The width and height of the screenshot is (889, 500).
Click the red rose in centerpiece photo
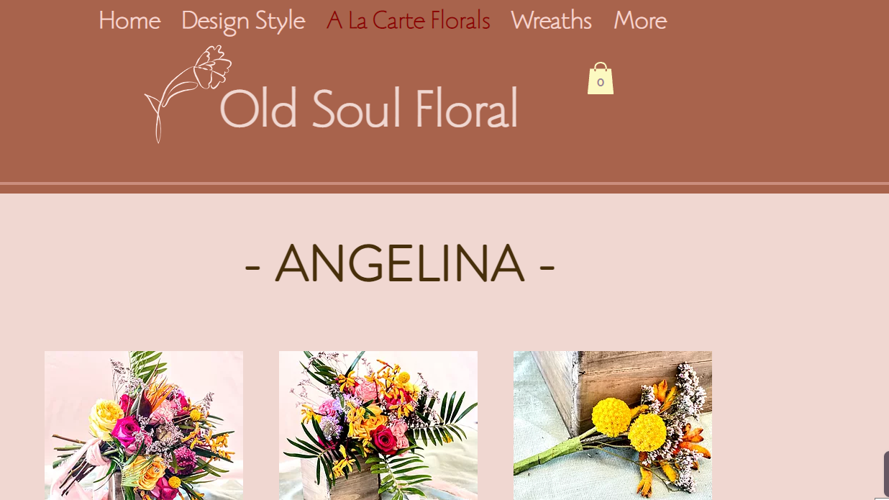click(384, 440)
